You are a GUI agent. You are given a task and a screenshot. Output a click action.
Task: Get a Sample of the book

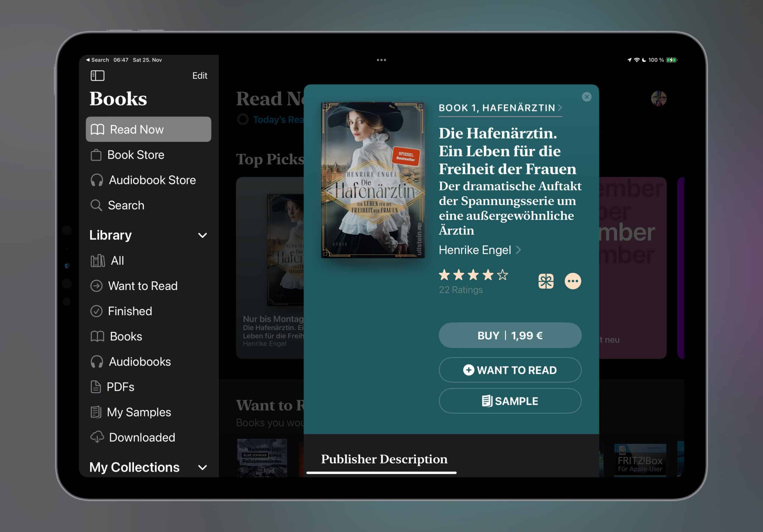point(510,401)
